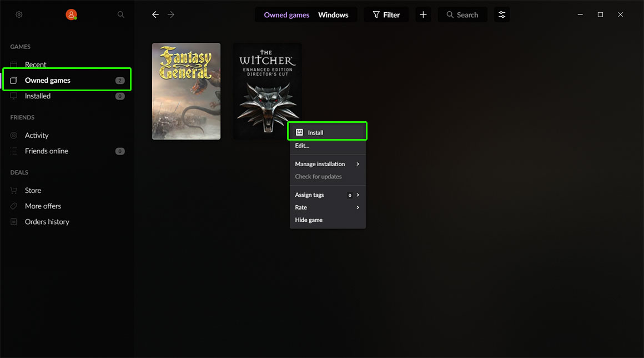View friends Activity feed

(36, 135)
